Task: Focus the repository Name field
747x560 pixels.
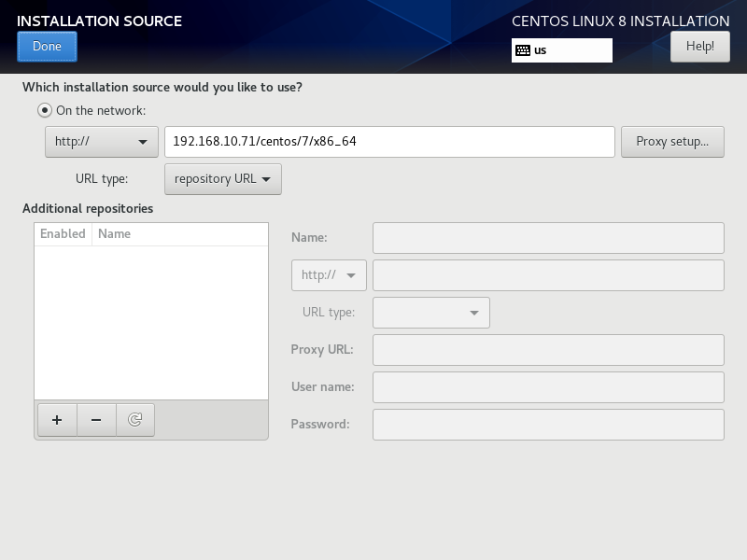Action: point(548,238)
